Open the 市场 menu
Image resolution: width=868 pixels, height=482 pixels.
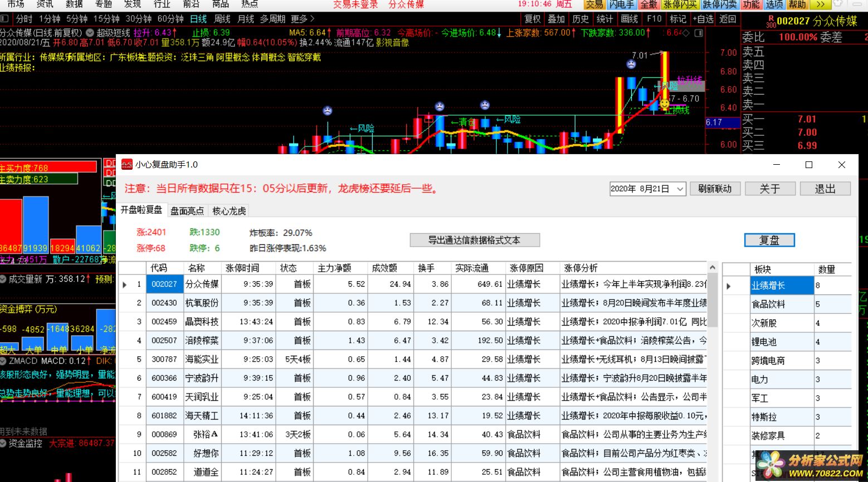click(x=16, y=4)
